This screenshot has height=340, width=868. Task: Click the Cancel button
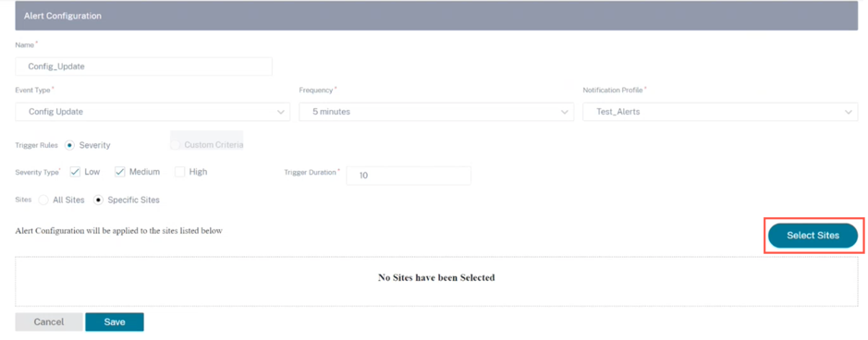click(49, 322)
